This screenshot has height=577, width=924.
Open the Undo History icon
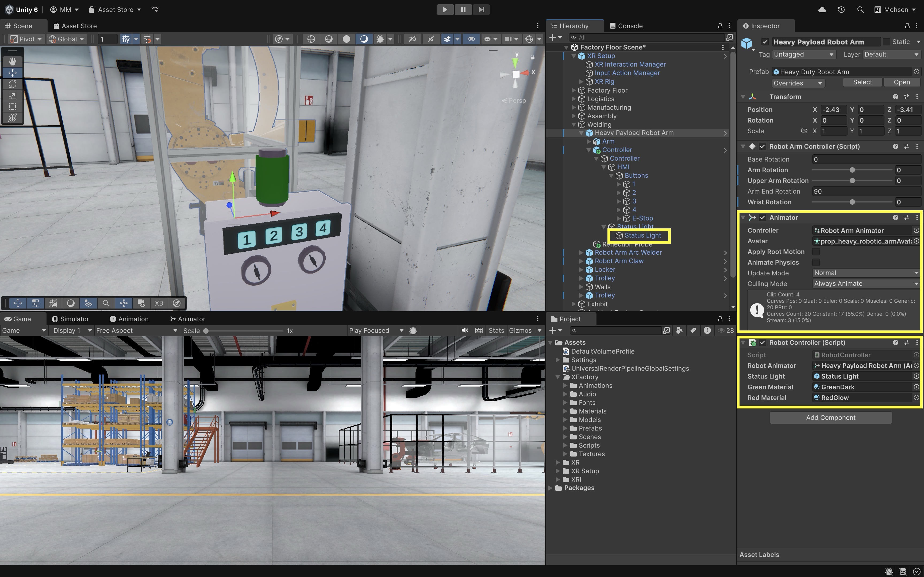(841, 10)
